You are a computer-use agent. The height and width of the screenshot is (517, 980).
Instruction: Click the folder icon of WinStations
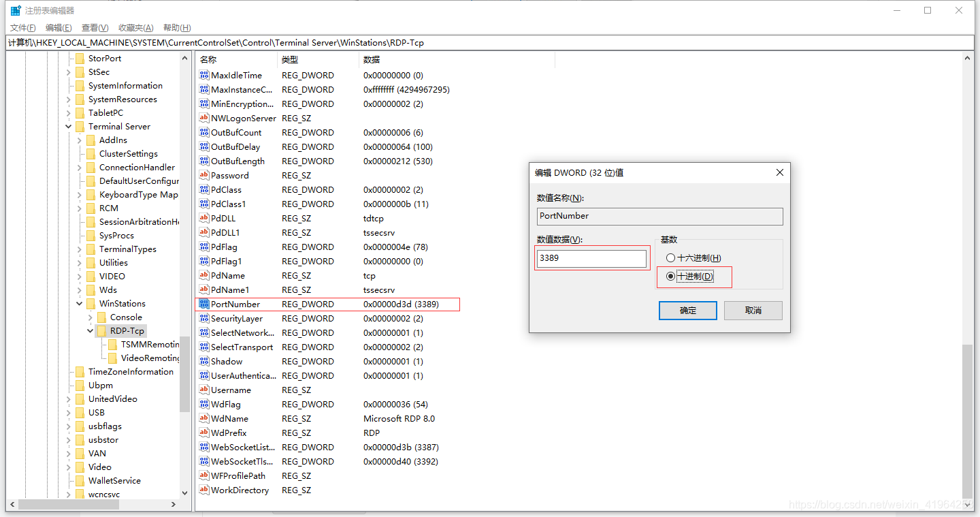coord(91,303)
